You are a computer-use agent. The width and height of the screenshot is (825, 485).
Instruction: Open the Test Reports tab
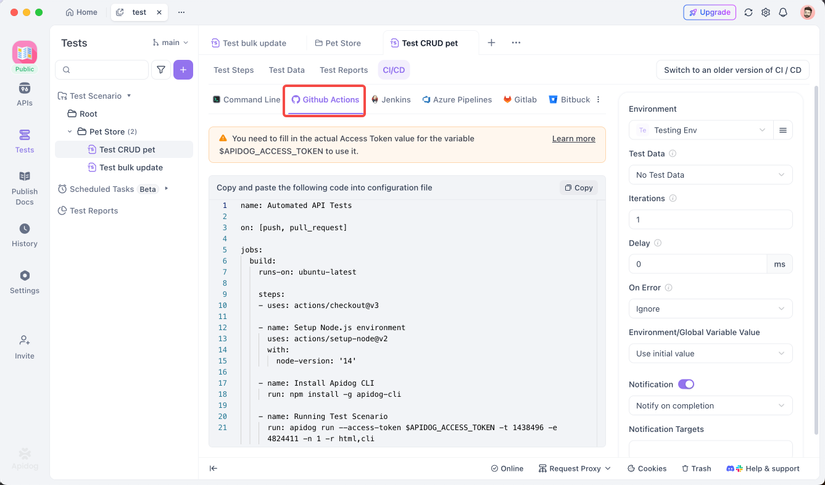(343, 70)
